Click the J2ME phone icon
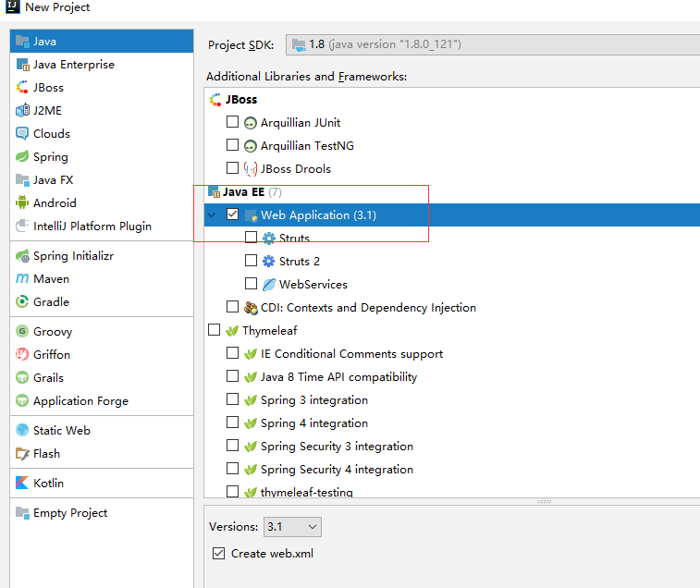700x588 pixels. 22,110
